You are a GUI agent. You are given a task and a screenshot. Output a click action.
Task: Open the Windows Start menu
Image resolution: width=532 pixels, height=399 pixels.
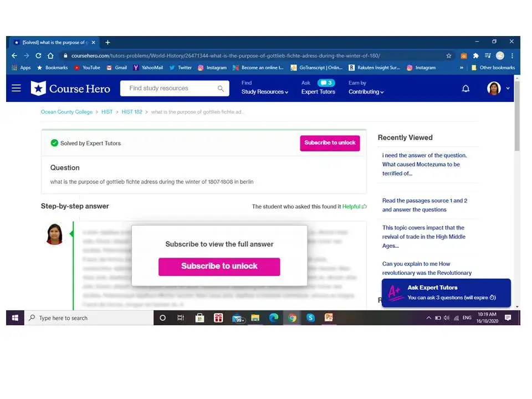pos(15,318)
